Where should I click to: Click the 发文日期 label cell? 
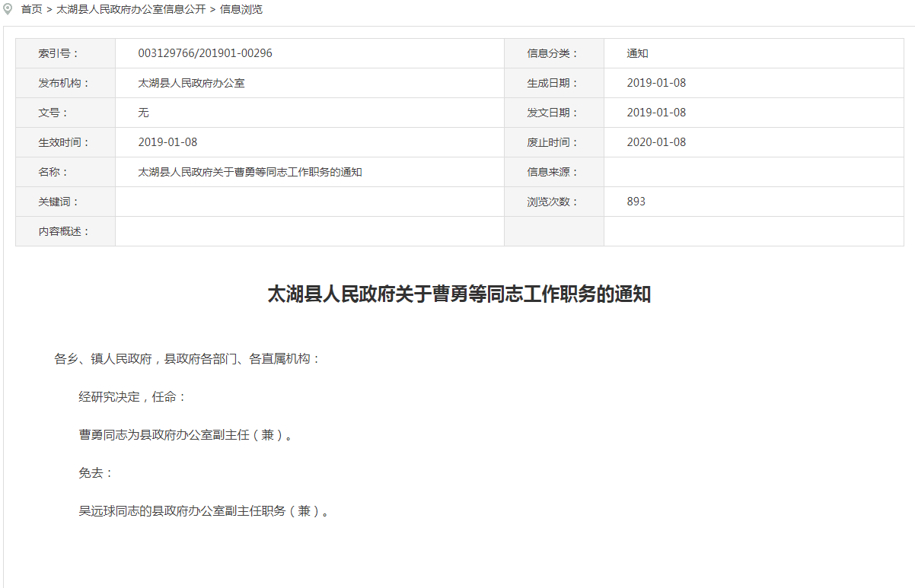coord(554,113)
